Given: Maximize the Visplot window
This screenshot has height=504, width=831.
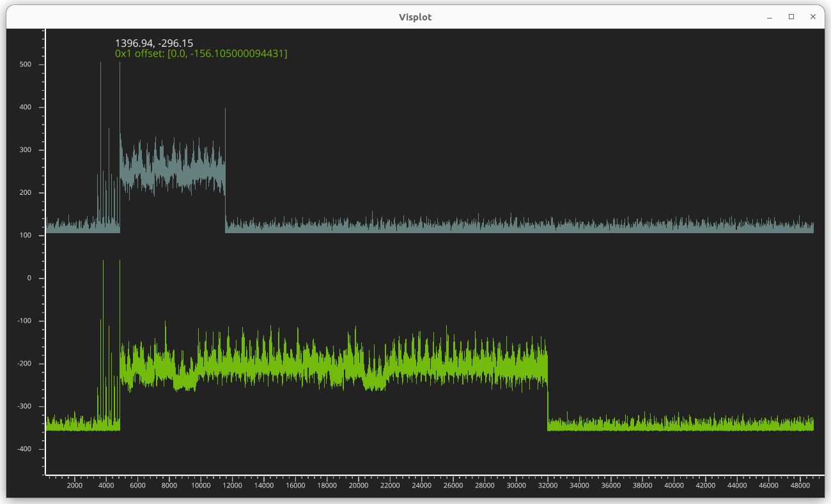Looking at the screenshot, I should [791, 17].
